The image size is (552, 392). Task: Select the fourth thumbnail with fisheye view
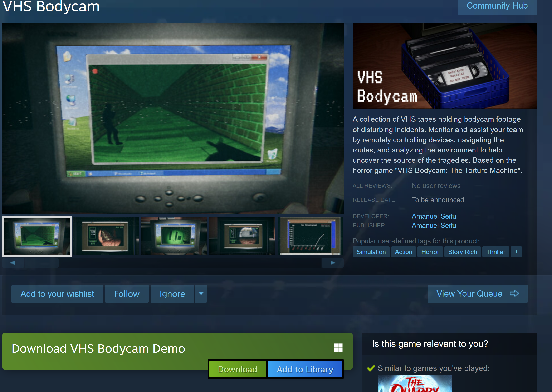242,236
